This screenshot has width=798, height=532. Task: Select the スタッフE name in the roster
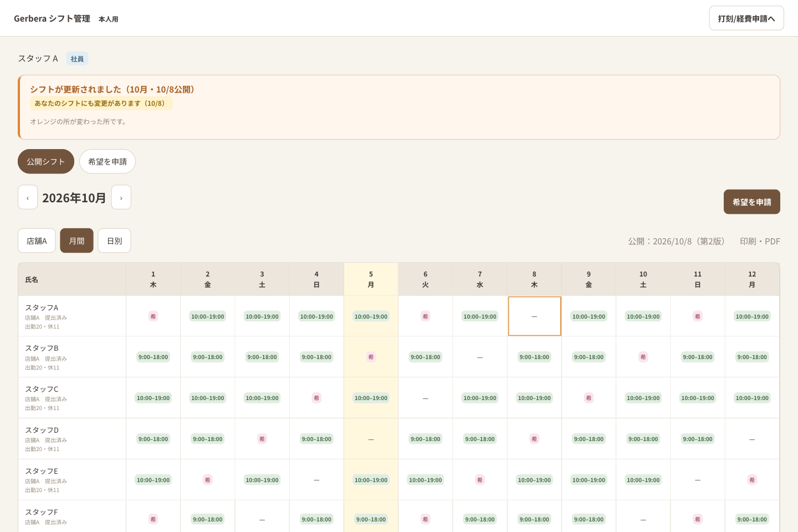pos(42,471)
